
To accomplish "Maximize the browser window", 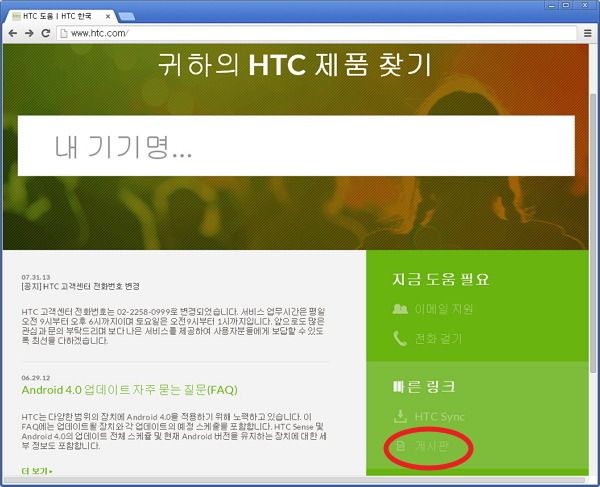I will tap(566, 5).
